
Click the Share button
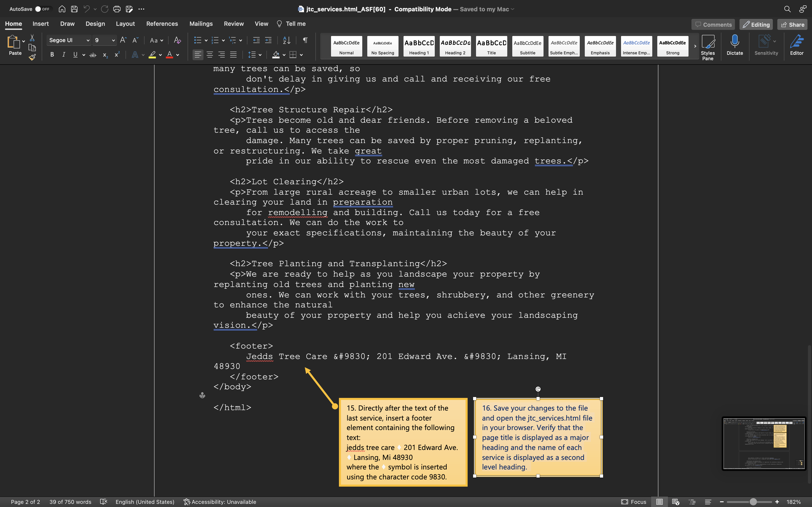792,24
